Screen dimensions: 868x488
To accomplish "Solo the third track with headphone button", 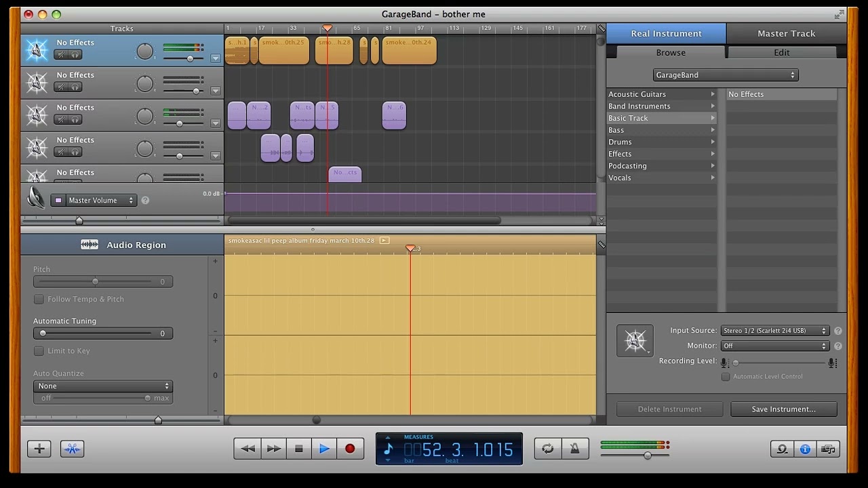I will click(x=75, y=119).
